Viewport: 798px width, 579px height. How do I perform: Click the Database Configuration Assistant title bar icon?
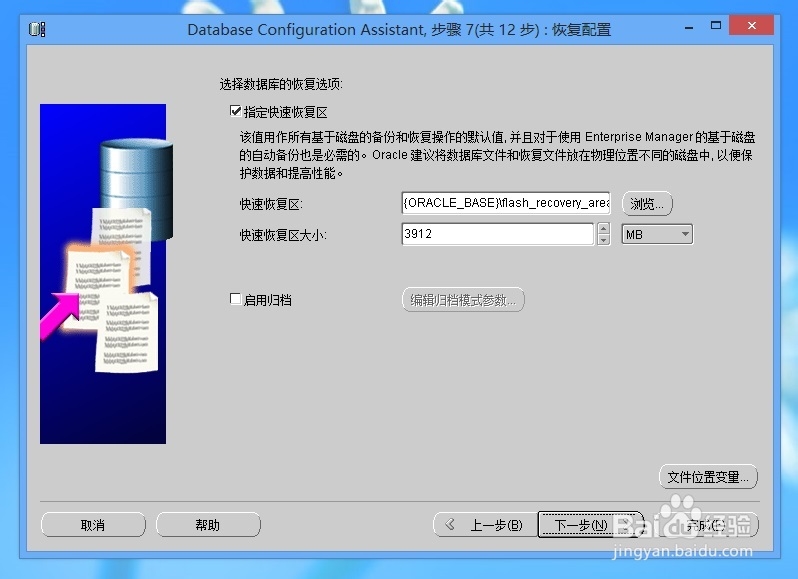coord(37,29)
